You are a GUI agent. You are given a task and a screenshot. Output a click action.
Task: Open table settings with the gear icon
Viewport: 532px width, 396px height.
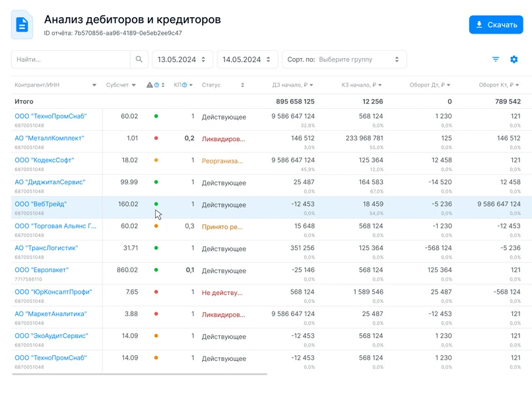pyautogui.click(x=514, y=59)
